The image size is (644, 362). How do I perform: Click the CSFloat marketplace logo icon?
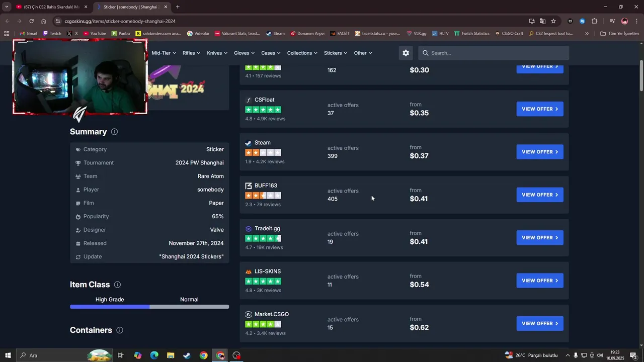tap(249, 100)
